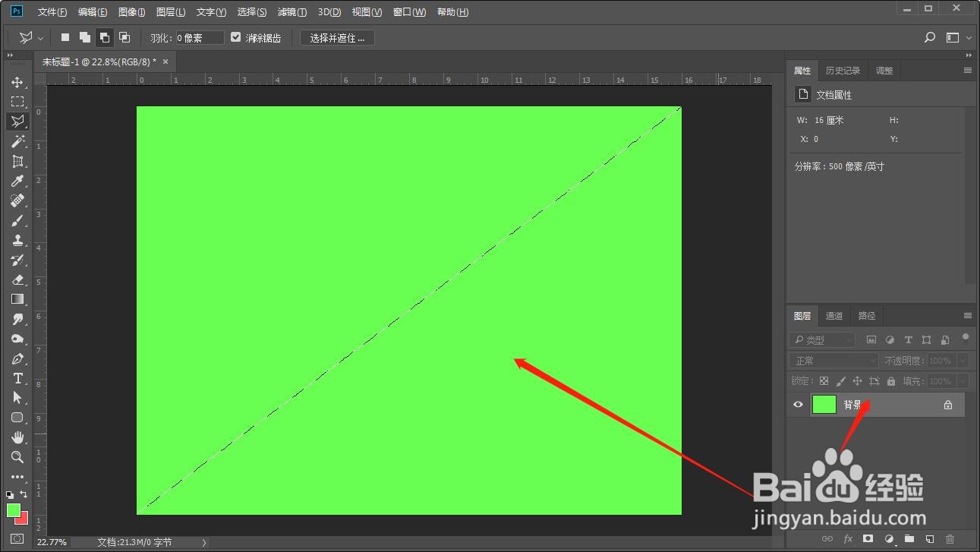Open the tool preset picker dropdown arrow
Viewport: 980px width, 552px height.
40,38
